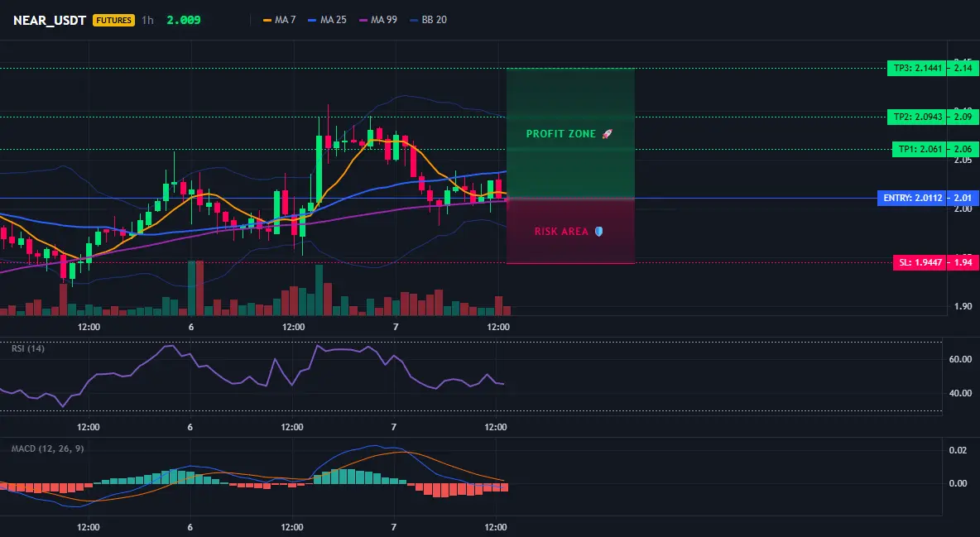Screen dimensions: 980x537
Task: Click the MACD (12, 26, 9) indicator label
Action: (x=47, y=448)
